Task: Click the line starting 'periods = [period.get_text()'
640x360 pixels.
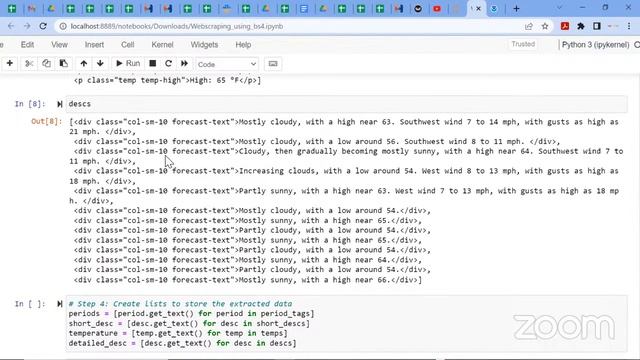Action: pyautogui.click(x=191, y=313)
